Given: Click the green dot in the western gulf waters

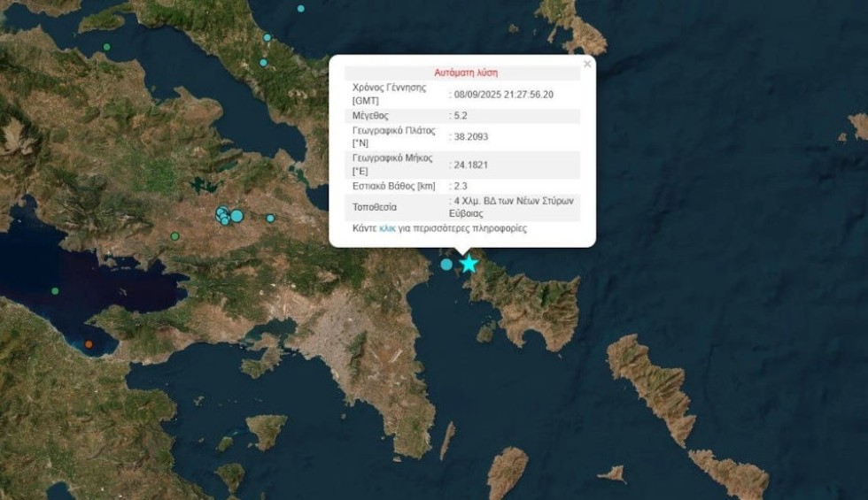Looking at the screenshot, I should point(55,291).
